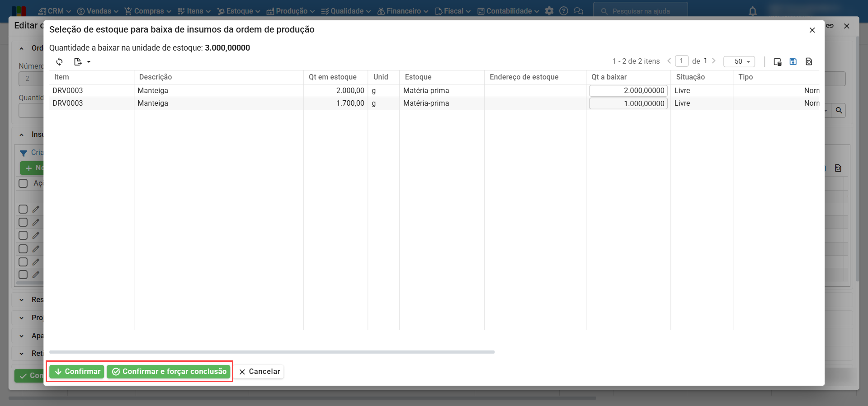Click the dialog's horizontal scrollbar
The image size is (868, 406).
click(x=272, y=352)
